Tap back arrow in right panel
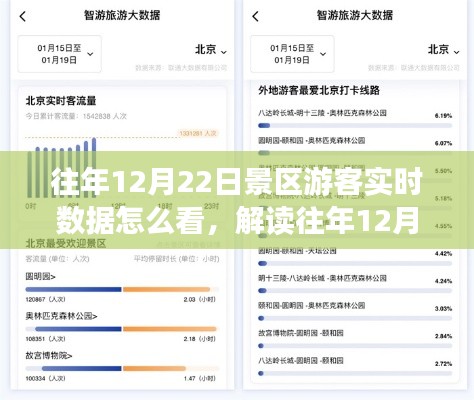This screenshot has width=474, height=400. (x=255, y=16)
